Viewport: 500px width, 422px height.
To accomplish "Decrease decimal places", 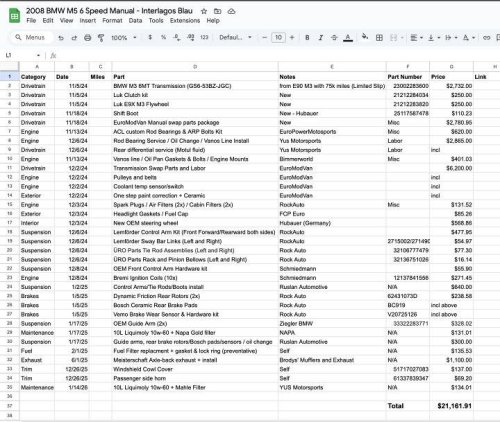I will 177,37.
